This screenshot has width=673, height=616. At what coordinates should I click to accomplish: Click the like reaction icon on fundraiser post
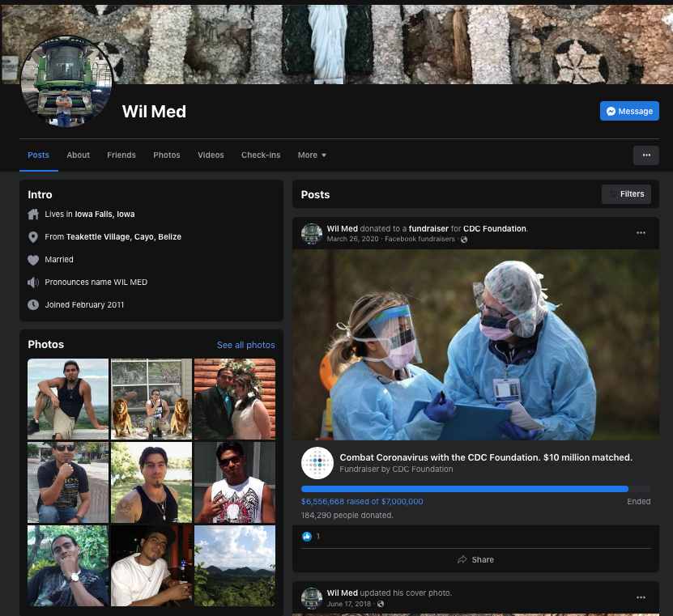pos(307,536)
